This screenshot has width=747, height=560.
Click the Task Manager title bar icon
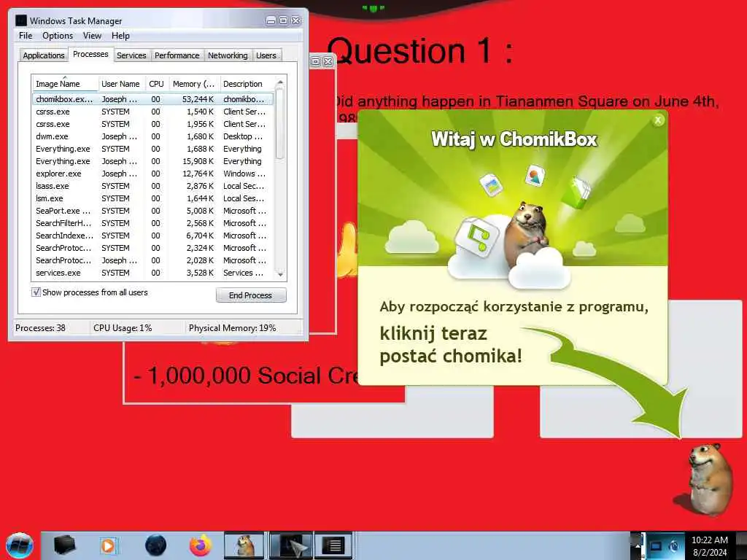pyautogui.click(x=21, y=20)
